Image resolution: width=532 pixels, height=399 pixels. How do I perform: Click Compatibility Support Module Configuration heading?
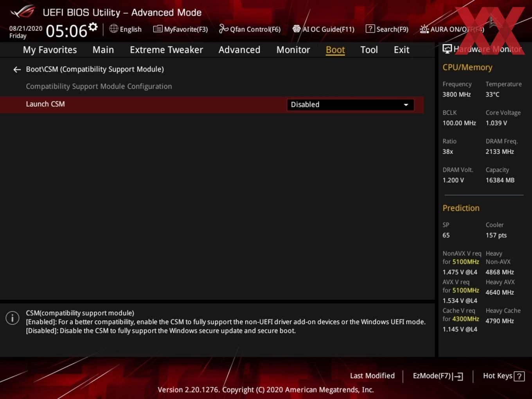(99, 86)
